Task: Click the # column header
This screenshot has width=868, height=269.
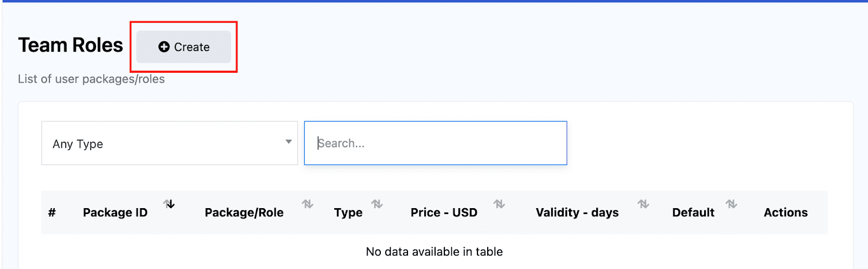Action: pos(52,212)
